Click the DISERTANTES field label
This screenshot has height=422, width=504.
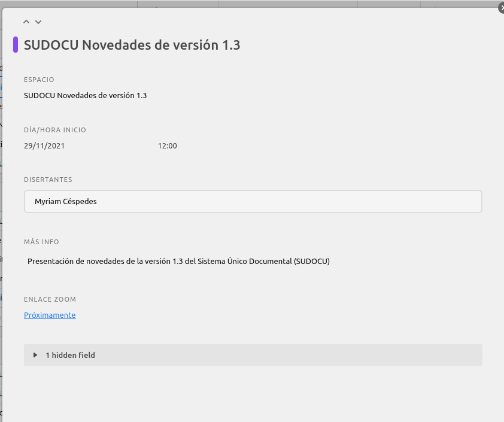point(48,180)
